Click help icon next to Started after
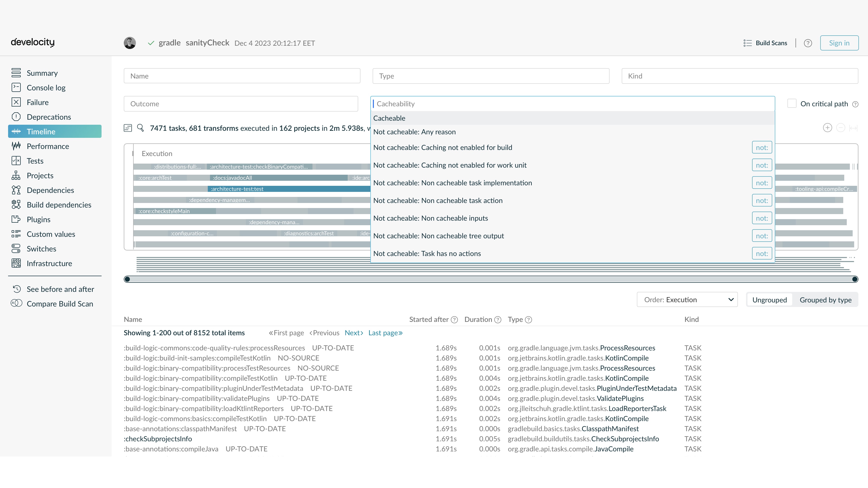The image size is (868, 488). coord(454,320)
